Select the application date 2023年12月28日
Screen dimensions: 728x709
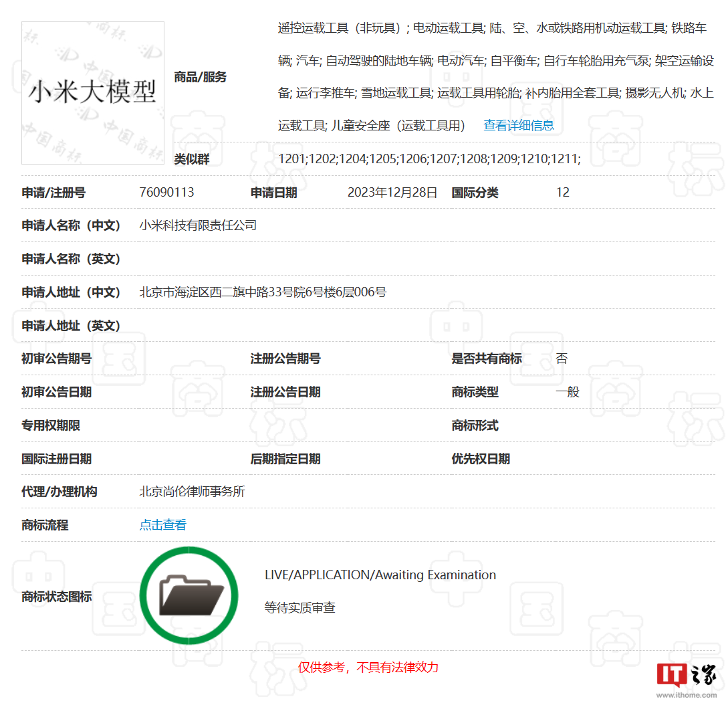(x=392, y=193)
